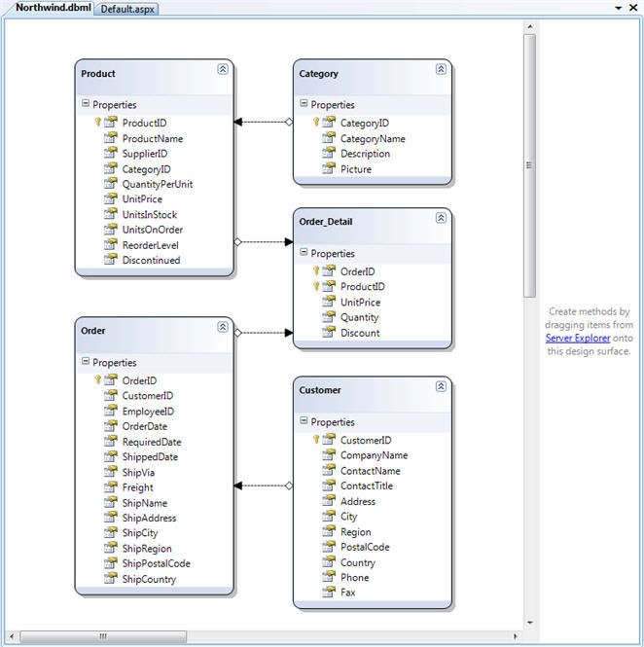Select the UnitPrice property in Product
644x647 pixels.
142,198
